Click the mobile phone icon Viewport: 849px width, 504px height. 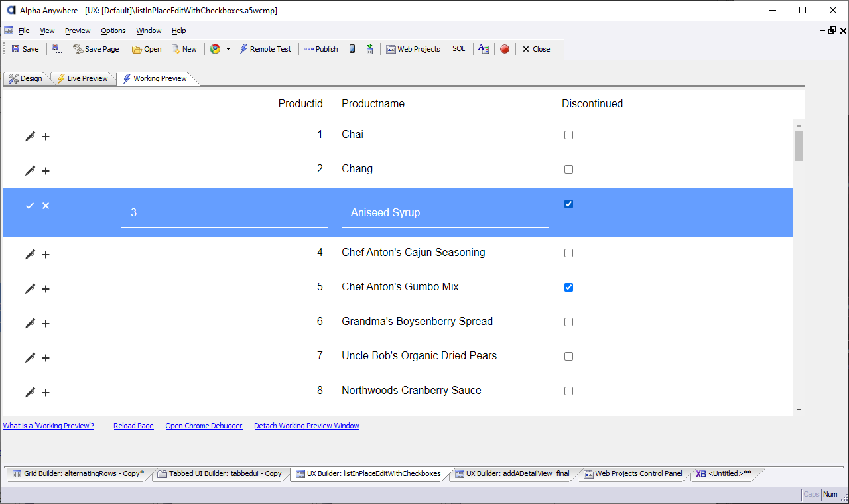click(352, 49)
